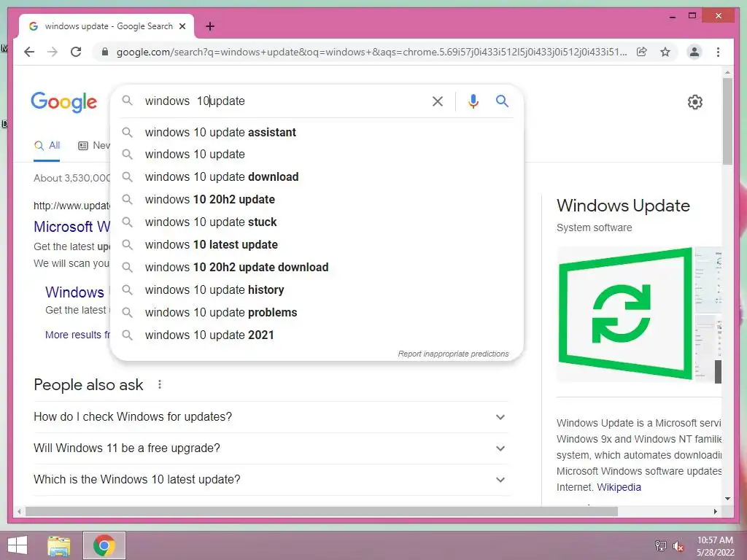Open the Windows sub-result link
This screenshot has width=747, height=560.
[75, 292]
